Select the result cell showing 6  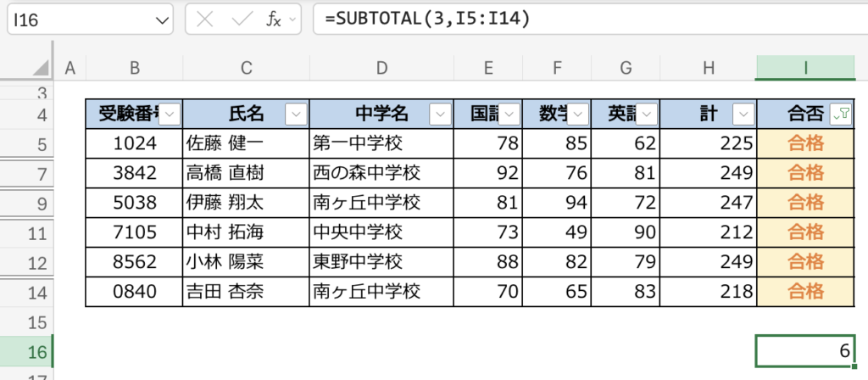pyautogui.click(x=805, y=351)
